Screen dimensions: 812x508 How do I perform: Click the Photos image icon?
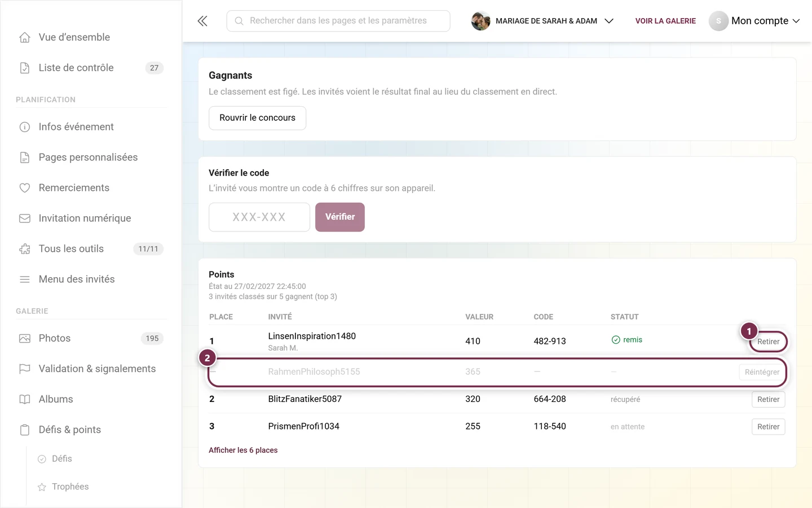pos(25,339)
